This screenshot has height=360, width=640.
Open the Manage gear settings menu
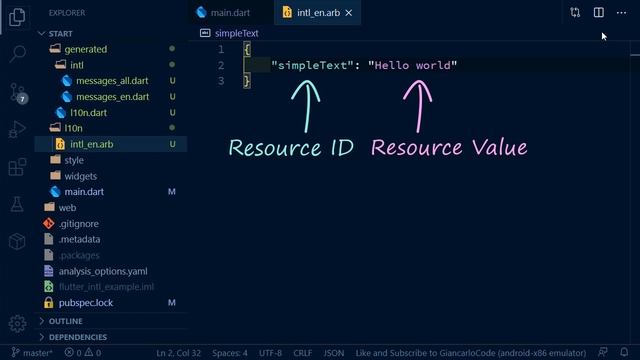[x=17, y=324]
